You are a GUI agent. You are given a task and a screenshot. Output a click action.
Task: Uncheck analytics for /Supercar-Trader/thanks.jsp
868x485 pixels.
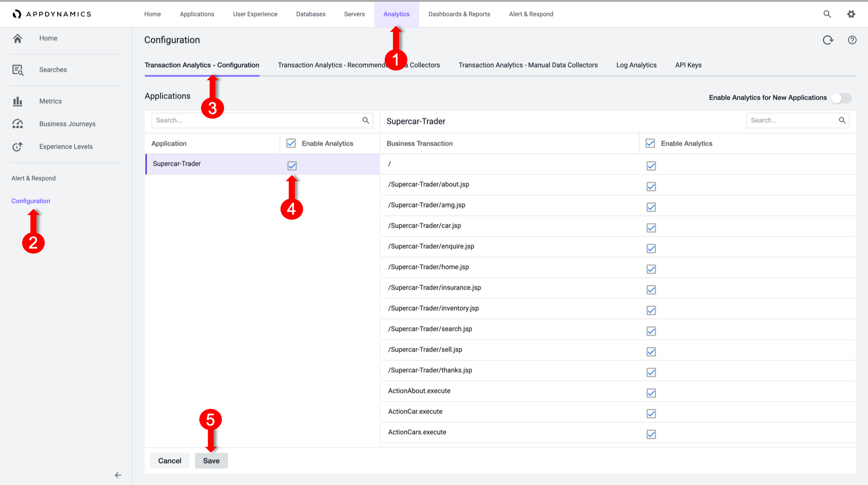point(651,372)
